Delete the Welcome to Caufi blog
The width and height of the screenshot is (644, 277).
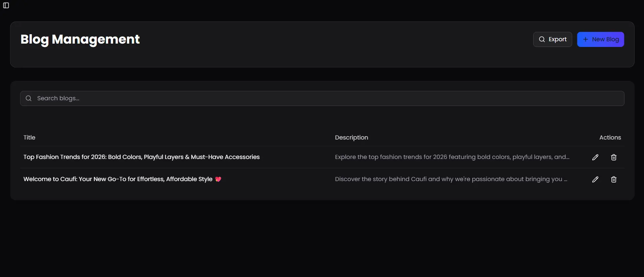614,179
